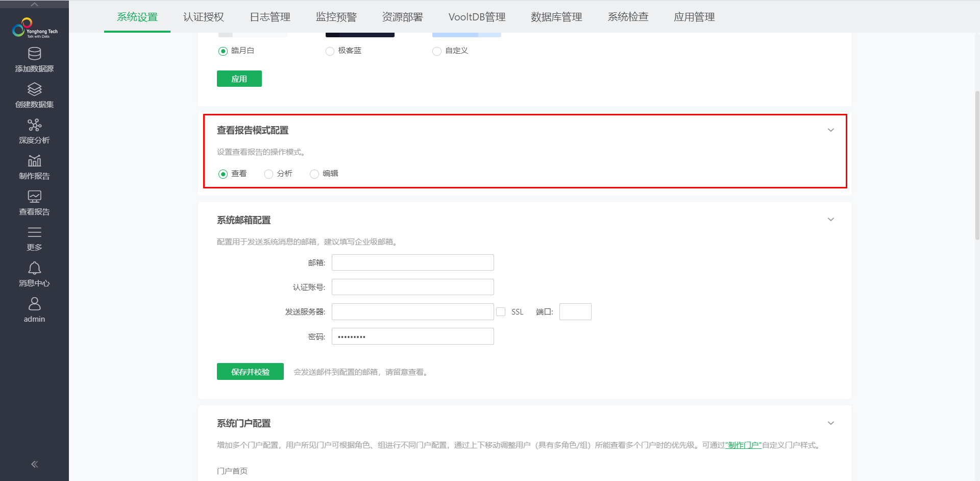Switch to 系统检查 tab

tap(628, 17)
